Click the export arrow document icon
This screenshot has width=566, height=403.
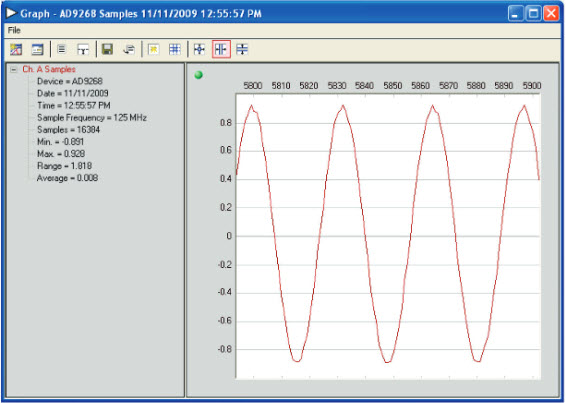[129, 49]
